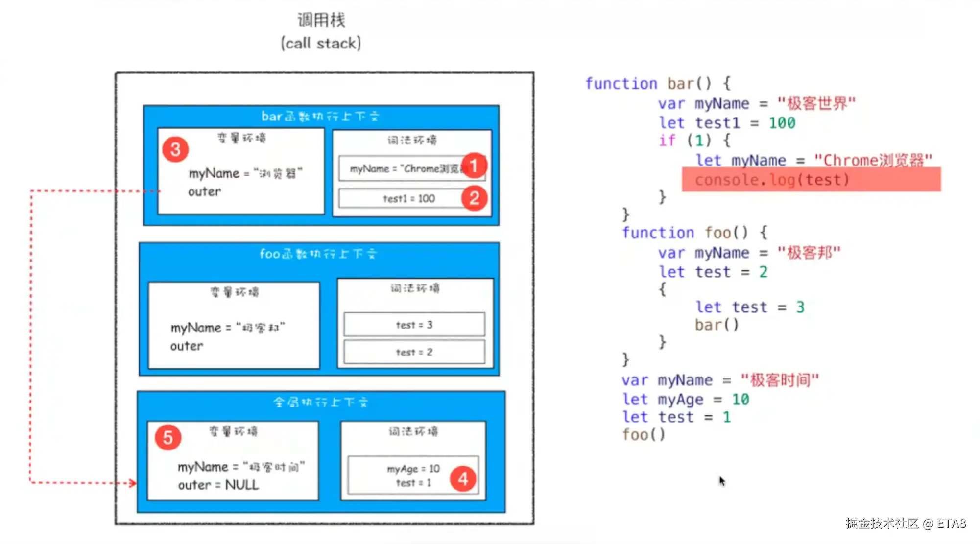Image resolution: width=980 pixels, height=544 pixels.
Task: Select the test = 2 scope box
Action: (414, 352)
